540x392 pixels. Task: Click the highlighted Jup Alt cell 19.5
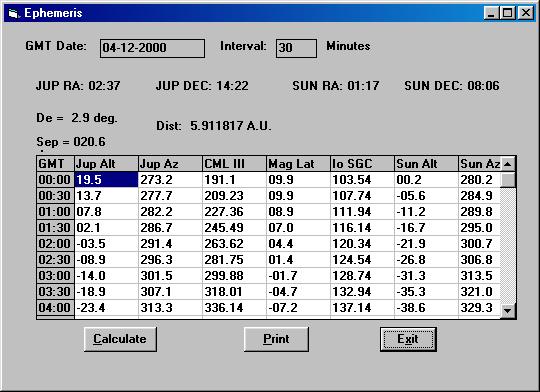tap(106, 180)
